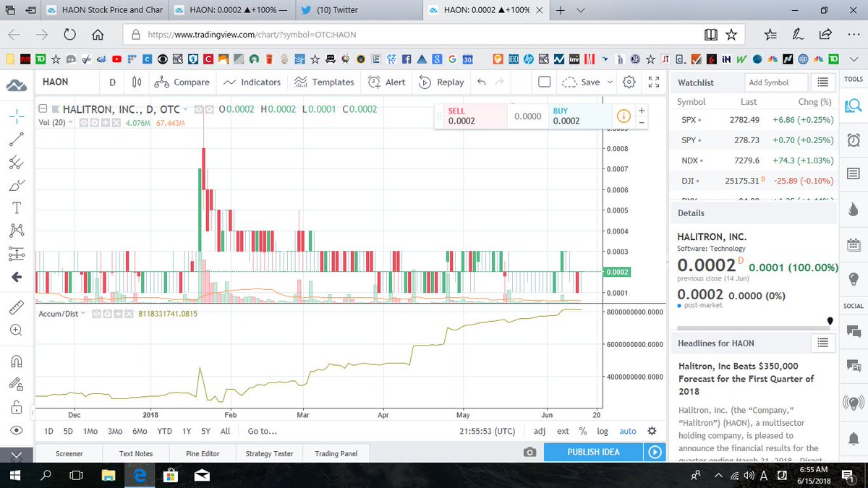The image size is (868, 488).
Task: Select the brush drawing tool
Action: (x=17, y=185)
